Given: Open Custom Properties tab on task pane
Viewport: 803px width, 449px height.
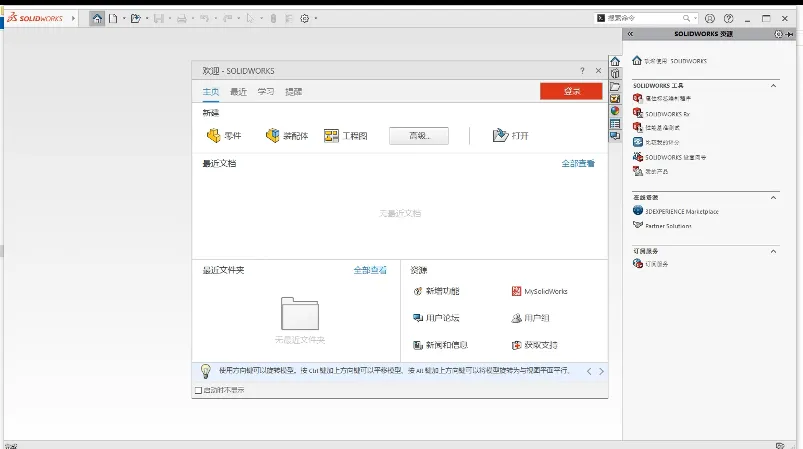Looking at the screenshot, I should click(x=615, y=124).
